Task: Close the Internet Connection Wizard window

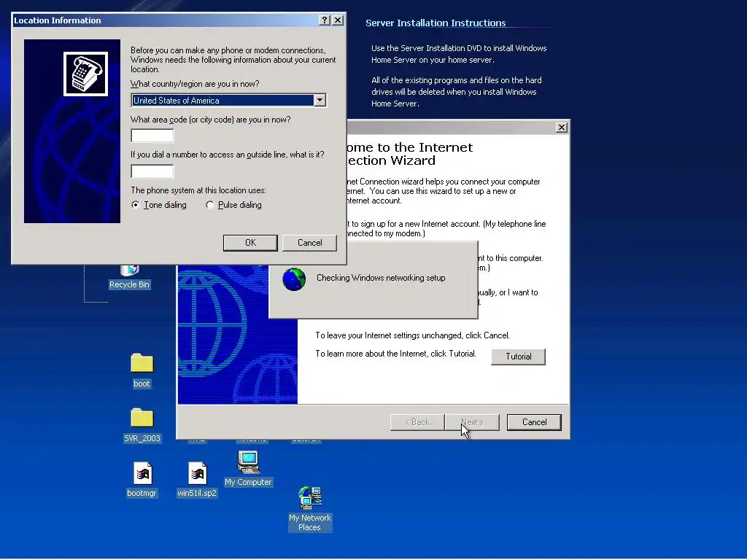Action: click(562, 127)
